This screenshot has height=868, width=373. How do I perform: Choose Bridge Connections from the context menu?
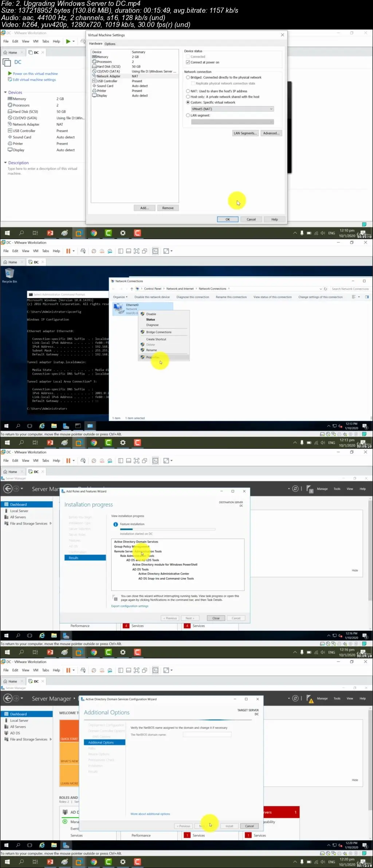(164, 332)
